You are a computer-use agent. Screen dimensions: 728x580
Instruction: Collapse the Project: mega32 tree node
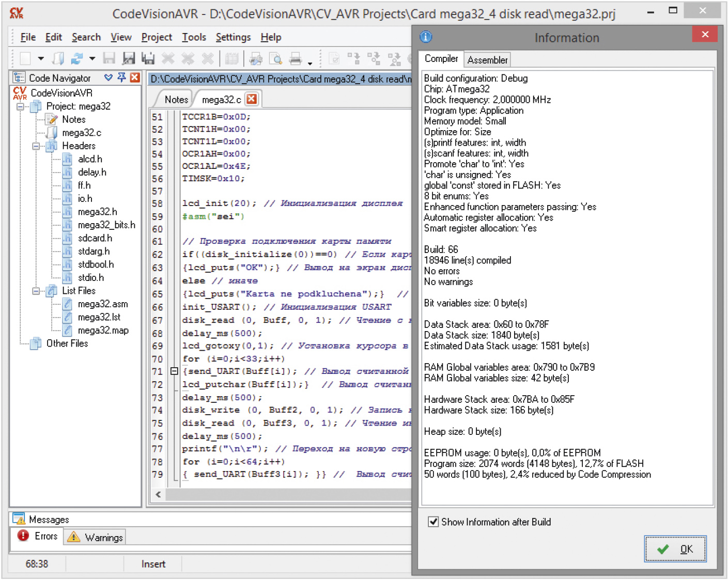point(20,106)
